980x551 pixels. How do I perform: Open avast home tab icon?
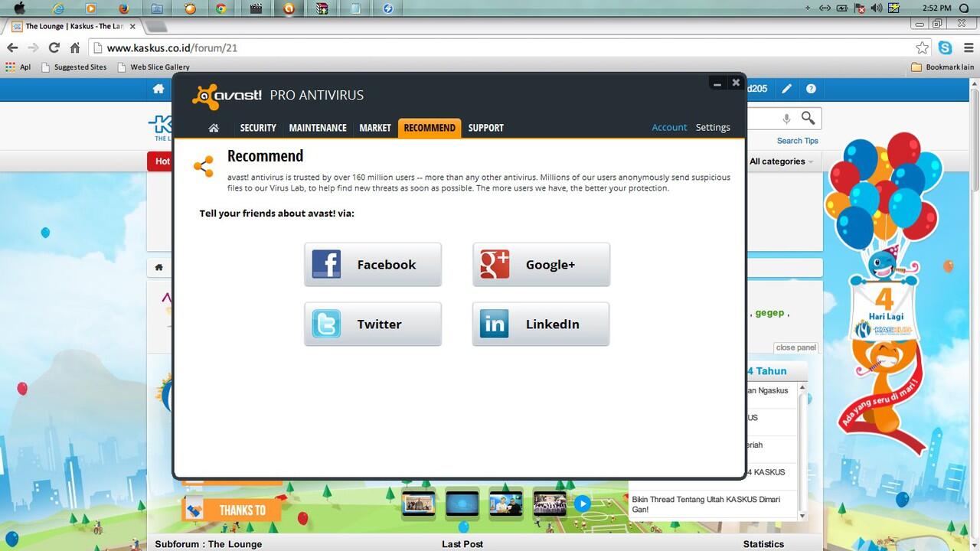point(214,128)
